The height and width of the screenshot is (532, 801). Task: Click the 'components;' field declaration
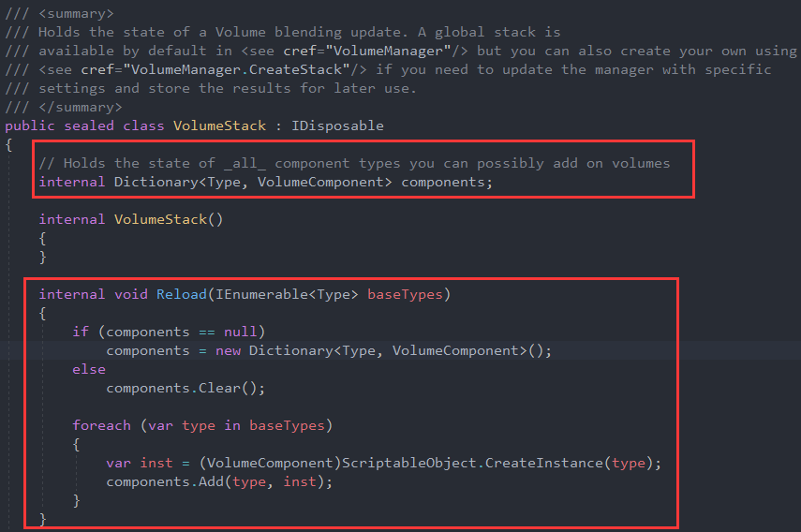pos(447,183)
